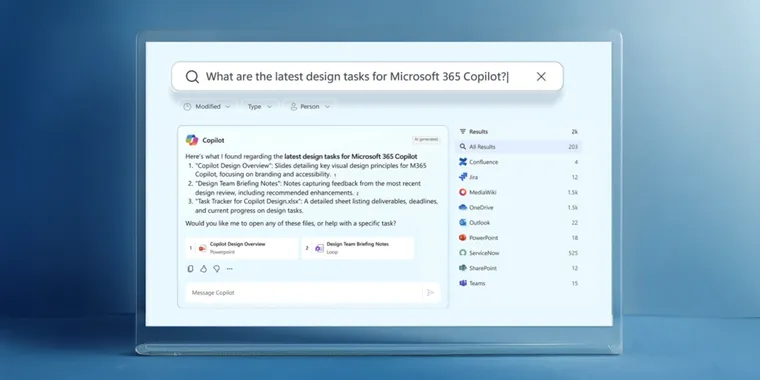Image resolution: width=760 pixels, height=380 pixels.
Task: Filter results by ServiceNow icon
Action: pos(462,253)
